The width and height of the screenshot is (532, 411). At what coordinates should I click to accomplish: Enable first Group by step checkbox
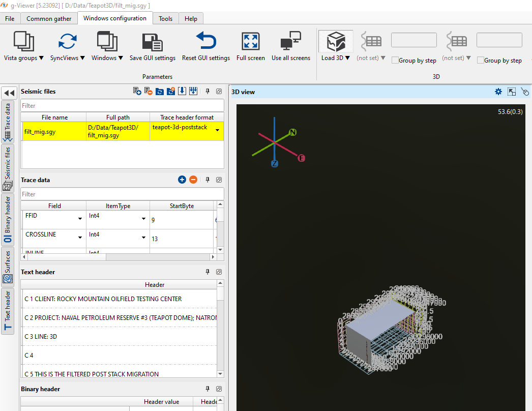395,61
